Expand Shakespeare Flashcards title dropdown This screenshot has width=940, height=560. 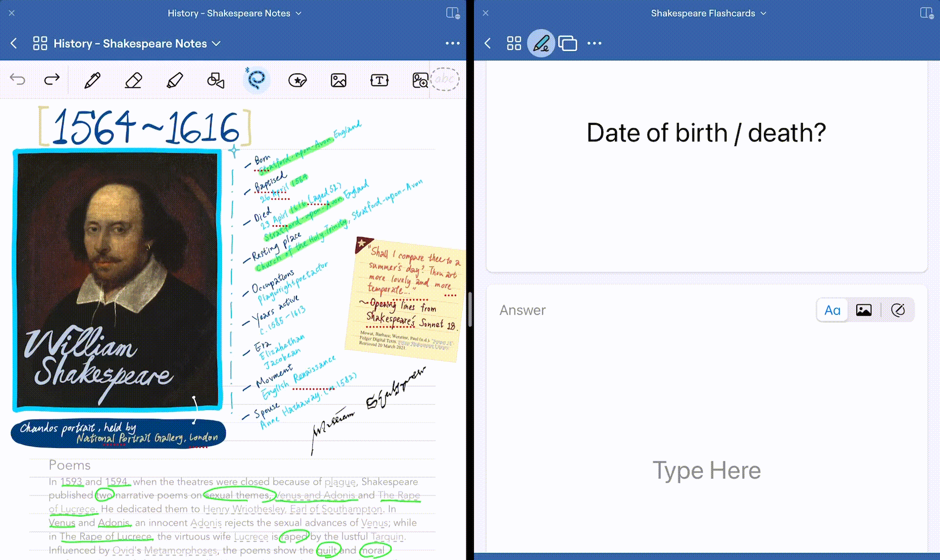click(x=763, y=14)
